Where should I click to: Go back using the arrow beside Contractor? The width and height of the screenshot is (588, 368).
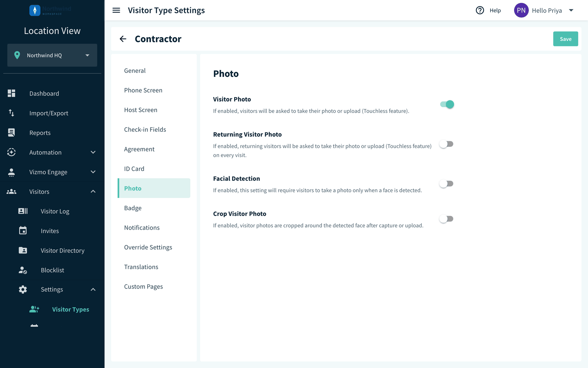(x=123, y=39)
